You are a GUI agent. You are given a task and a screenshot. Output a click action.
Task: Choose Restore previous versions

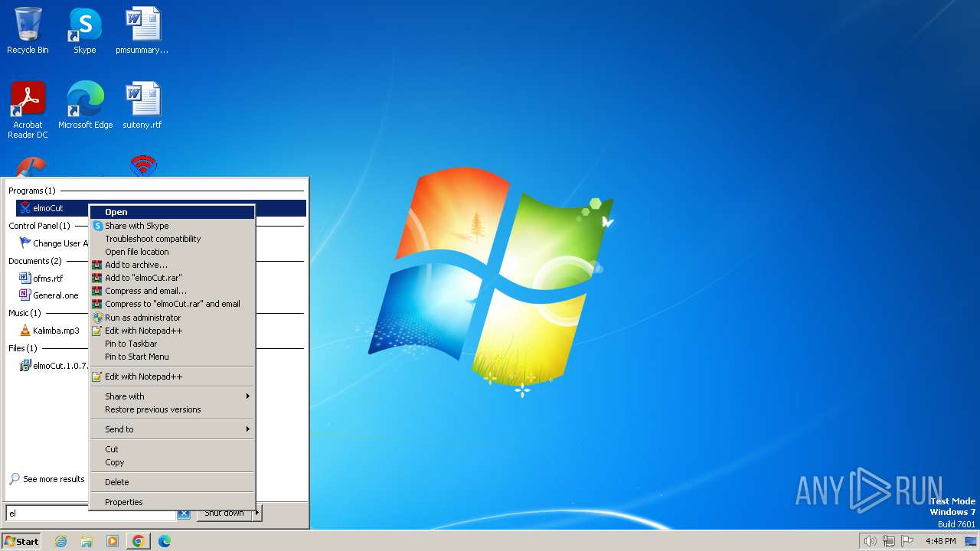(172, 409)
